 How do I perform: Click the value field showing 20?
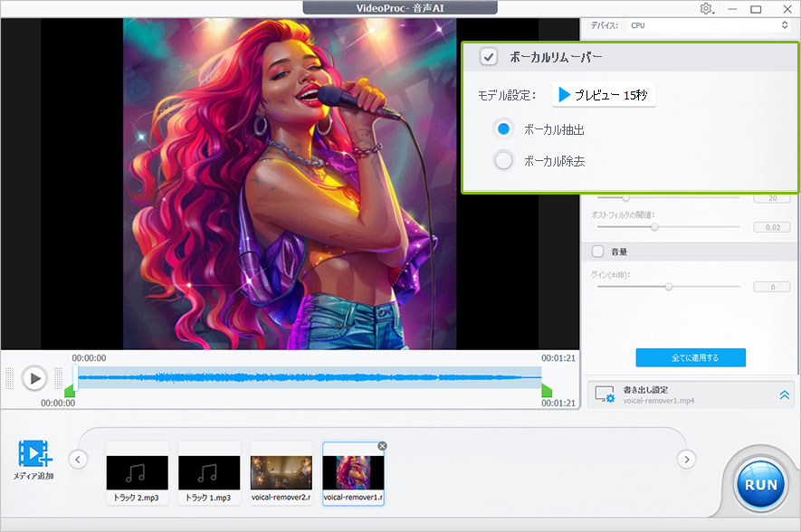click(x=772, y=198)
